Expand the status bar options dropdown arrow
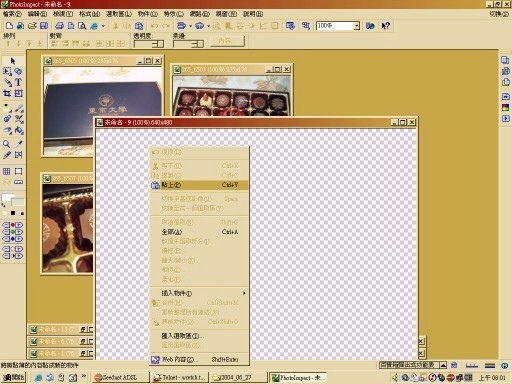The width and height of the screenshot is (512, 384). click(443, 365)
